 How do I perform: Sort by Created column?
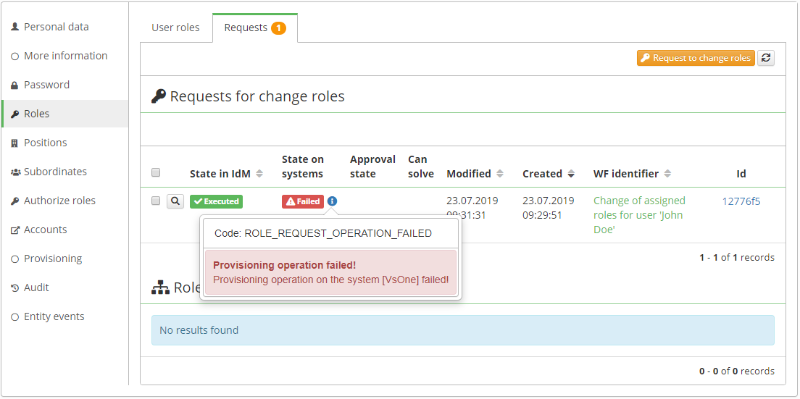(x=548, y=174)
